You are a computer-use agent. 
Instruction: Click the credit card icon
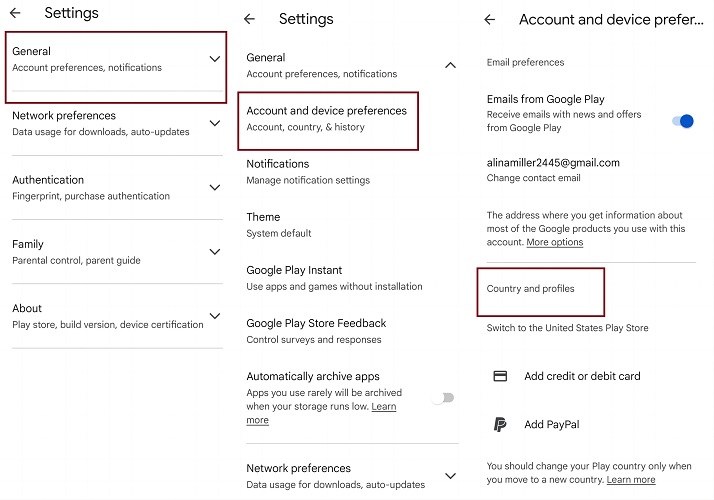tap(501, 376)
